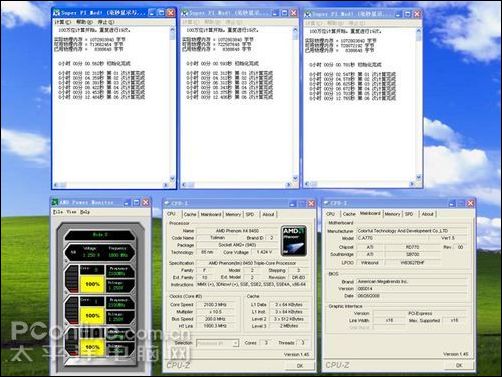Switch to Memory tab in the CPU-Z window showing the CPU tab
The image size is (502, 377).
pyautogui.click(x=233, y=214)
